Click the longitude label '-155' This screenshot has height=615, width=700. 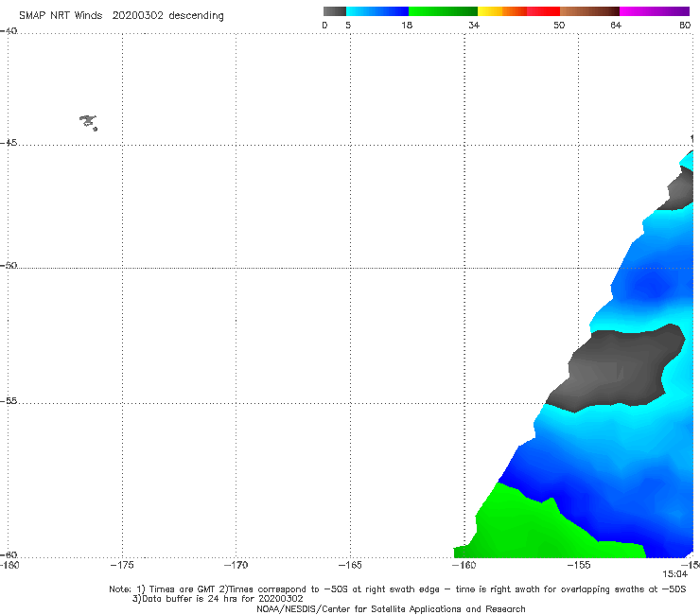(579, 565)
